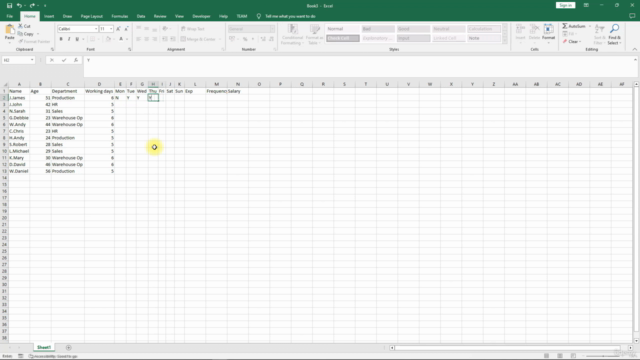Screen dimensions: 640x360
Task: Apply the Fill Color bucket
Action: pos(108,39)
